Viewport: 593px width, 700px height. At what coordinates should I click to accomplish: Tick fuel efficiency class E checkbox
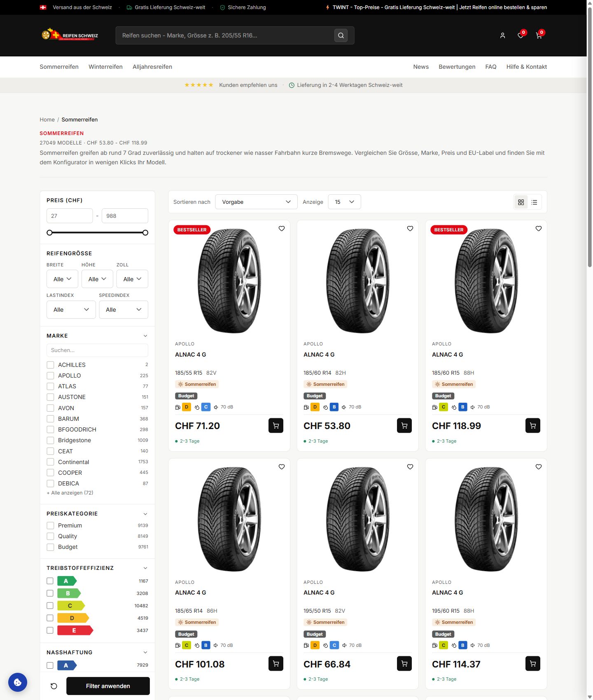[x=50, y=630]
